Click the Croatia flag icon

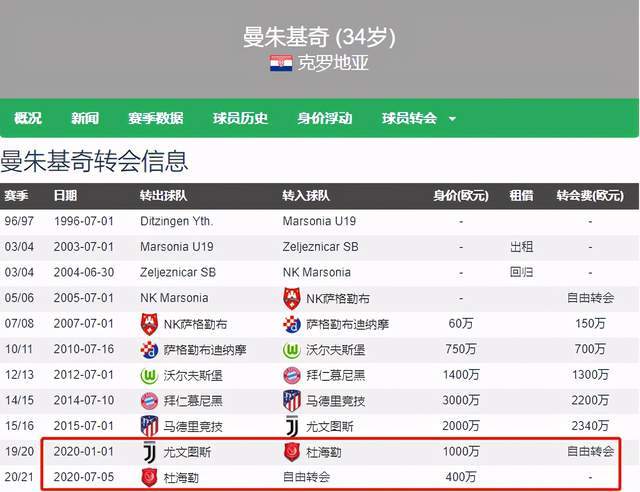click(x=281, y=63)
